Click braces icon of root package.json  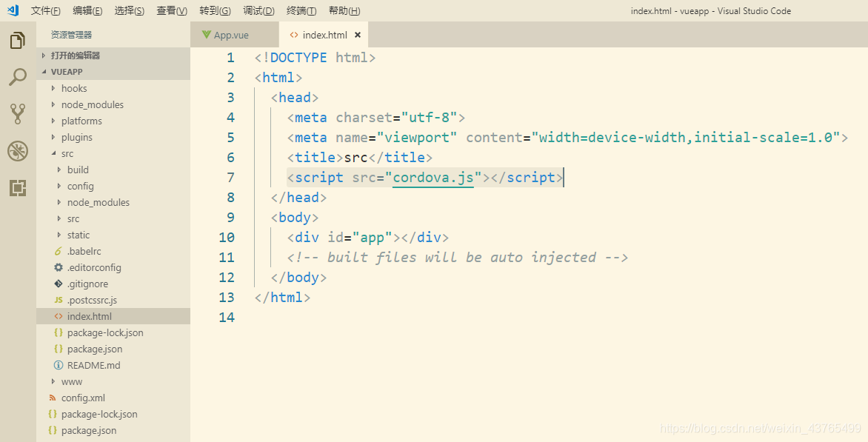(53, 430)
